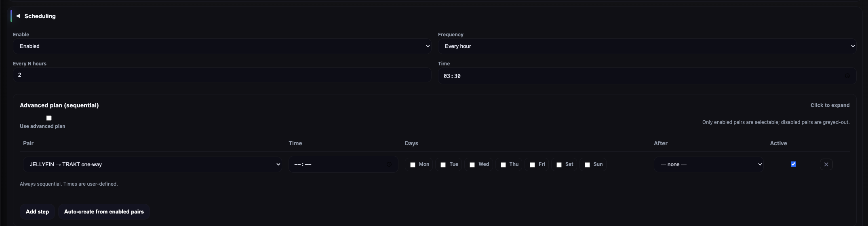Viewport: 868px width, 226px height.
Task: Check the Thu day checkbox
Action: (x=503, y=165)
